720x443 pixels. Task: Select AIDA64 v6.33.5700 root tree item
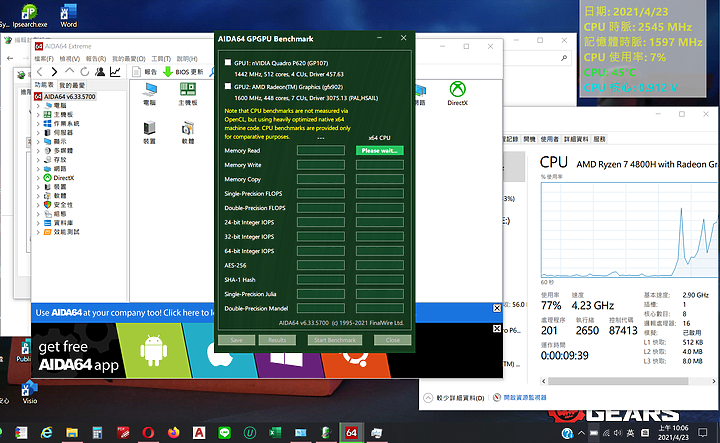(69, 96)
